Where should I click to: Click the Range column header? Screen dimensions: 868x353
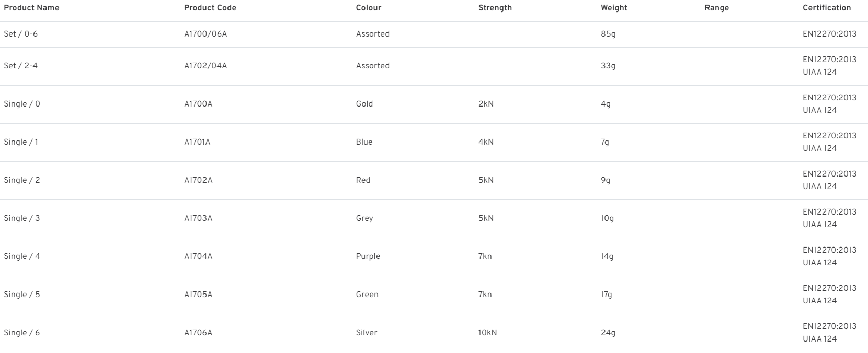pyautogui.click(x=717, y=8)
